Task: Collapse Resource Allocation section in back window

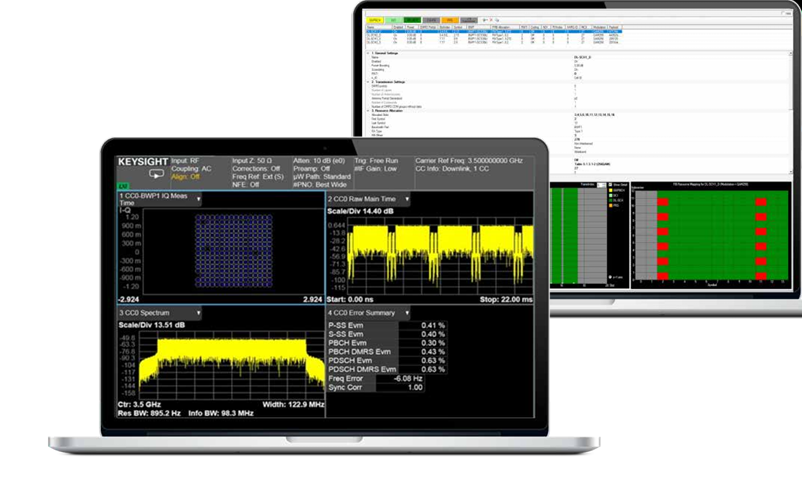Action: pyautogui.click(x=368, y=110)
